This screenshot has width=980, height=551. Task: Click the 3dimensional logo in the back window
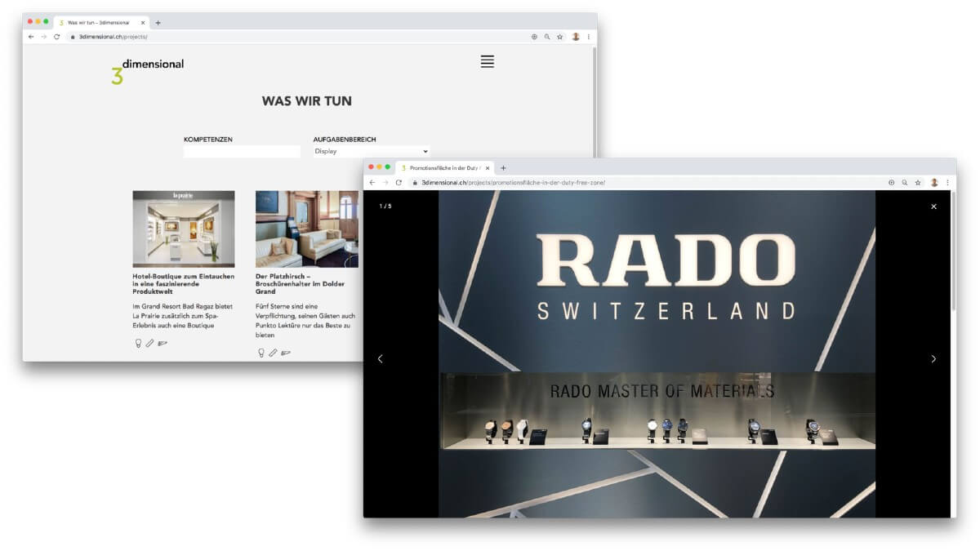(x=148, y=71)
